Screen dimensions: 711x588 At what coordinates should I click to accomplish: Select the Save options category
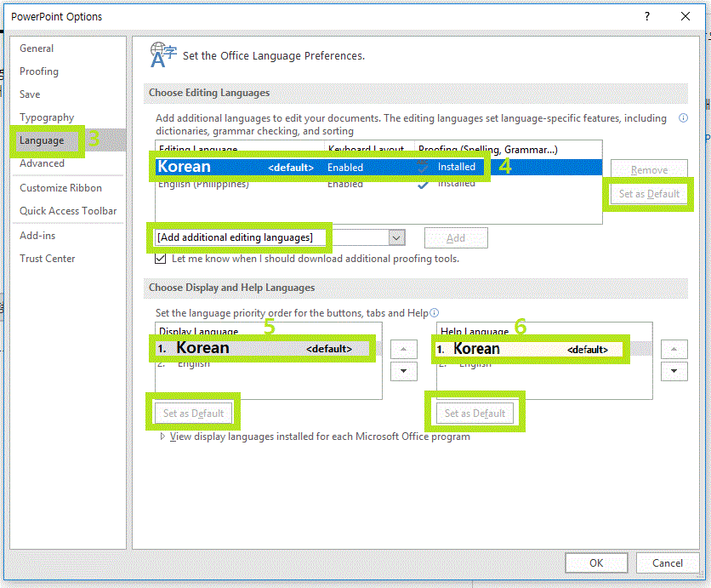tap(30, 94)
